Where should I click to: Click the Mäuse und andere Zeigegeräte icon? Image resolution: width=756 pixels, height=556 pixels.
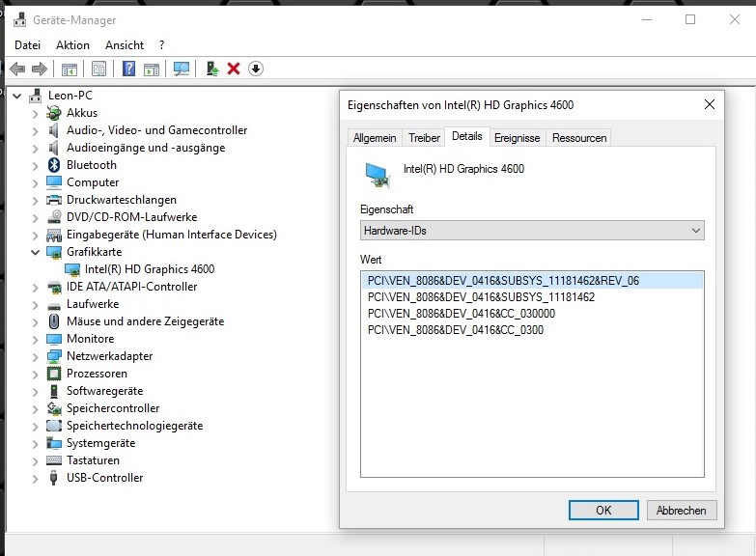(54, 321)
